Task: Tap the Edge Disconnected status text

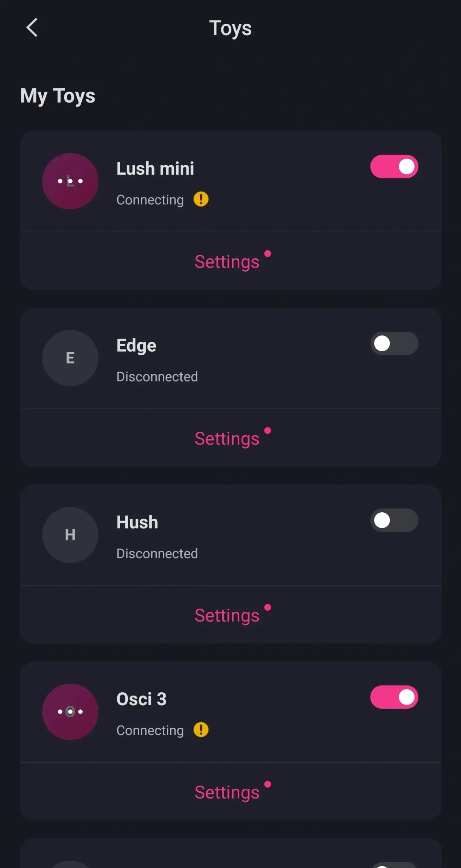Action: tap(157, 377)
